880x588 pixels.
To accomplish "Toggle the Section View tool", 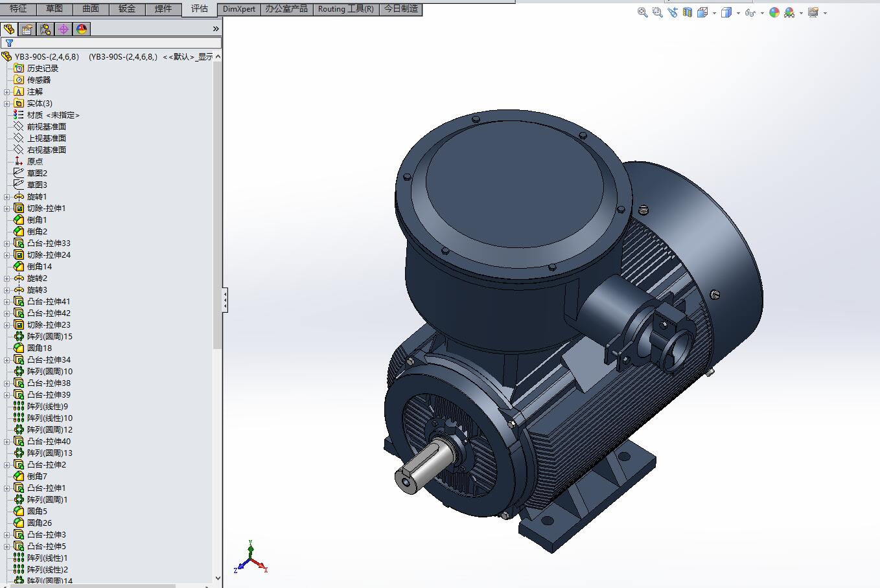I will (x=688, y=12).
